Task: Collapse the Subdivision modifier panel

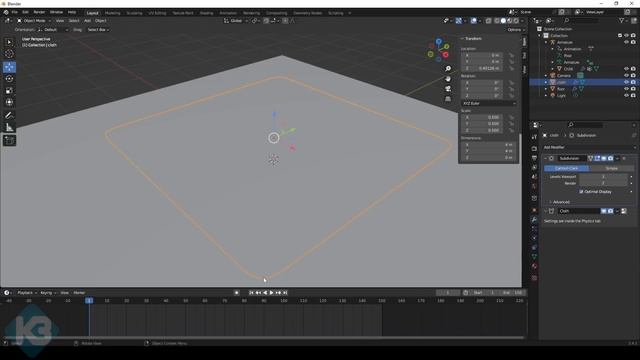Action: click(546, 158)
